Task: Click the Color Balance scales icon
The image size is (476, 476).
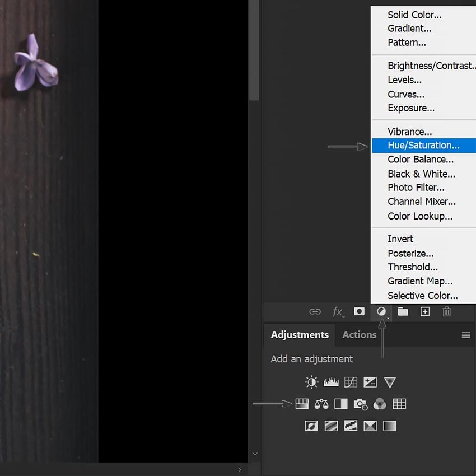Action: 321,404
